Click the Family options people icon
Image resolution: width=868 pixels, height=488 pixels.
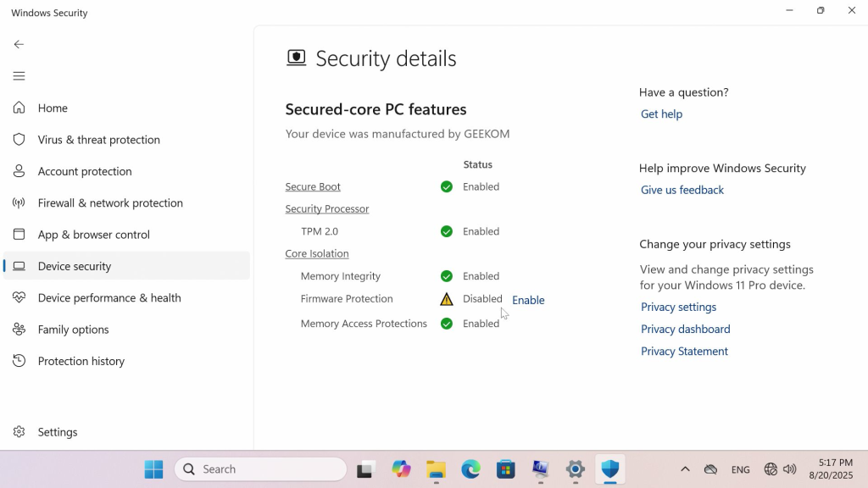19,330
